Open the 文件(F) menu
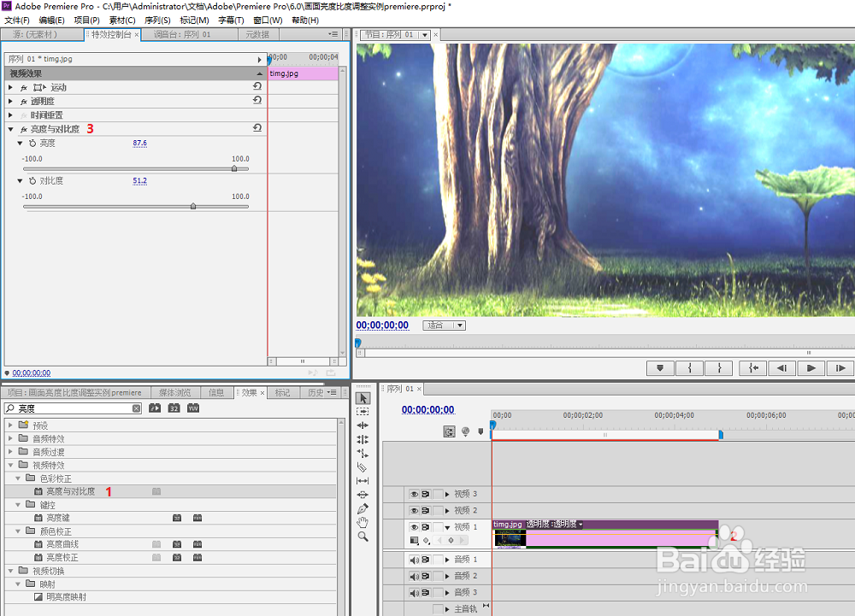855x616 pixels. tap(17, 21)
